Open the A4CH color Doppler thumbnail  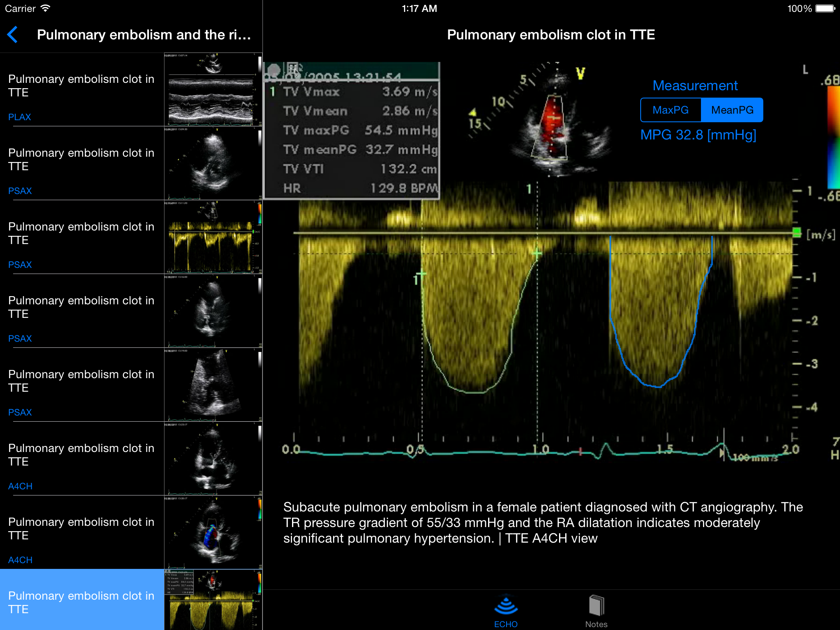[x=213, y=532]
